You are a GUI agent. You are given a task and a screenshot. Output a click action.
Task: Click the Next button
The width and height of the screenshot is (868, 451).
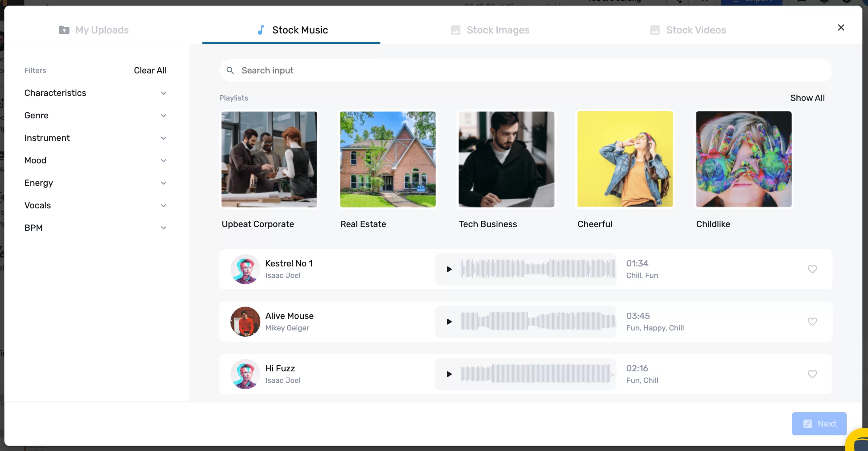[819, 424]
